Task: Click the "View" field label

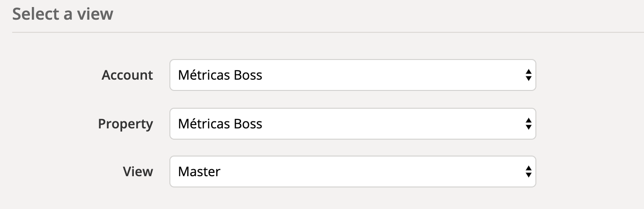Action: (x=138, y=172)
